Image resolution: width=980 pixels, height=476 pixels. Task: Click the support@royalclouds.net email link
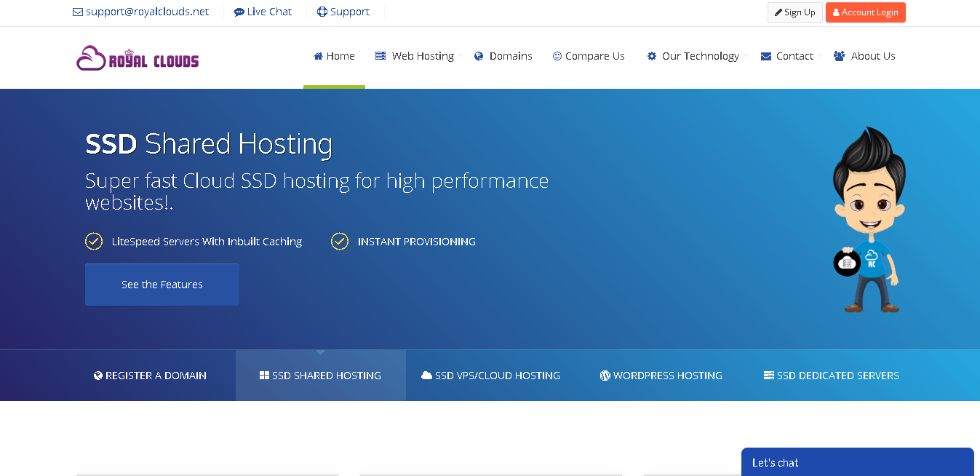tap(140, 12)
